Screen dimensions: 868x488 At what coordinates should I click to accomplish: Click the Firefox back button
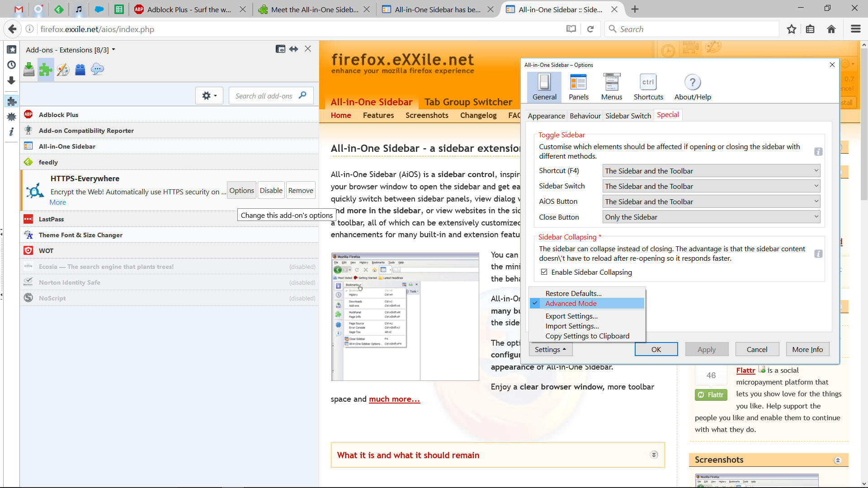(x=12, y=29)
